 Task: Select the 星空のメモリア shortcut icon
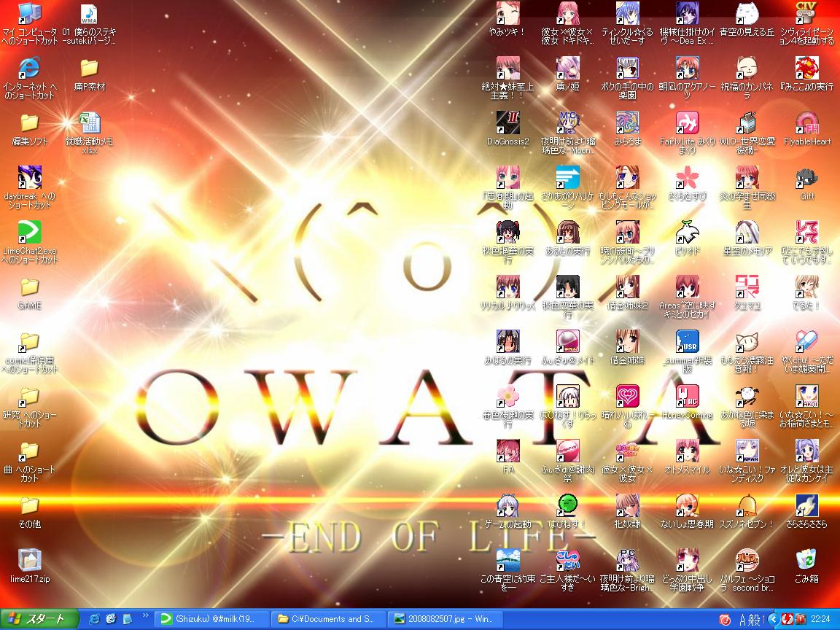tap(747, 233)
